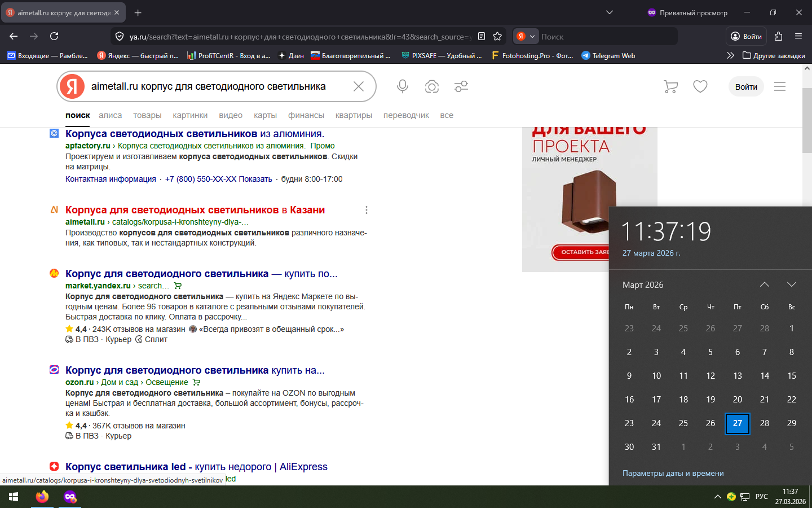Switch to the картинки tab
This screenshot has width=812, height=508.
190,115
